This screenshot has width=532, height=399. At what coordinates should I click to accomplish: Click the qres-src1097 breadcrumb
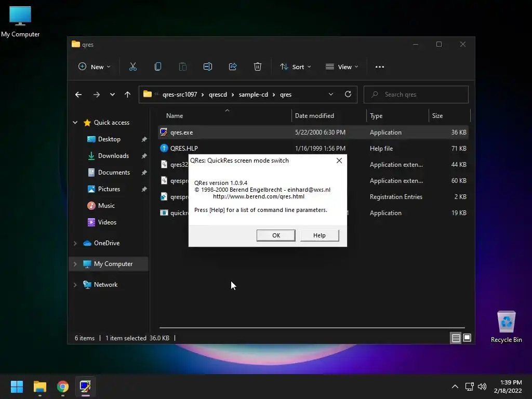179,95
